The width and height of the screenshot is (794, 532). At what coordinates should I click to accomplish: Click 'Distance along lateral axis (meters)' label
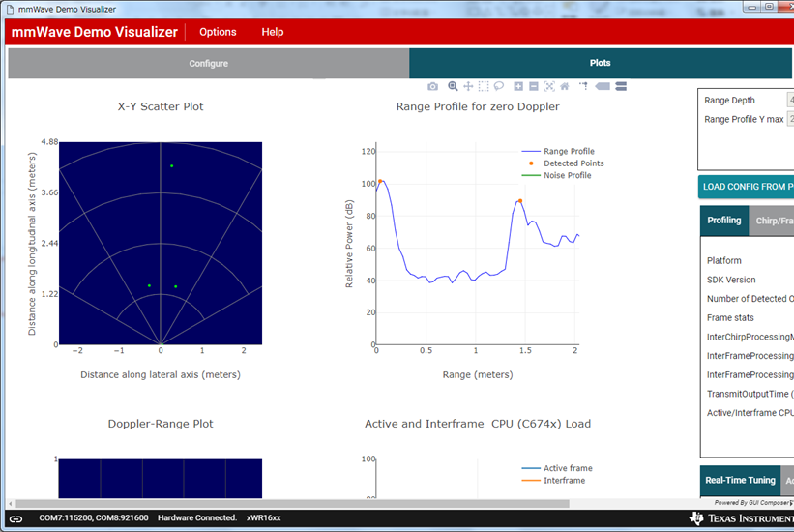pyautogui.click(x=161, y=374)
